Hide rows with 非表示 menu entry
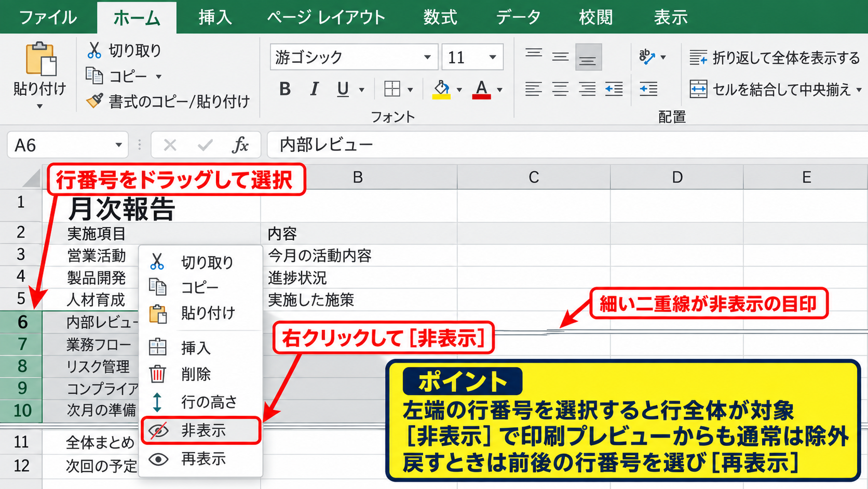868x489 pixels. 201,430
